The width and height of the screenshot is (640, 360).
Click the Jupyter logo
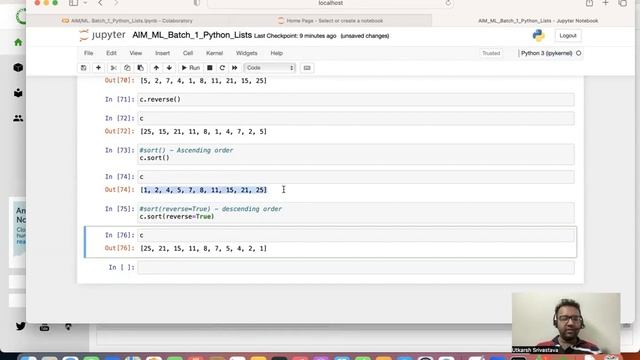point(102,36)
